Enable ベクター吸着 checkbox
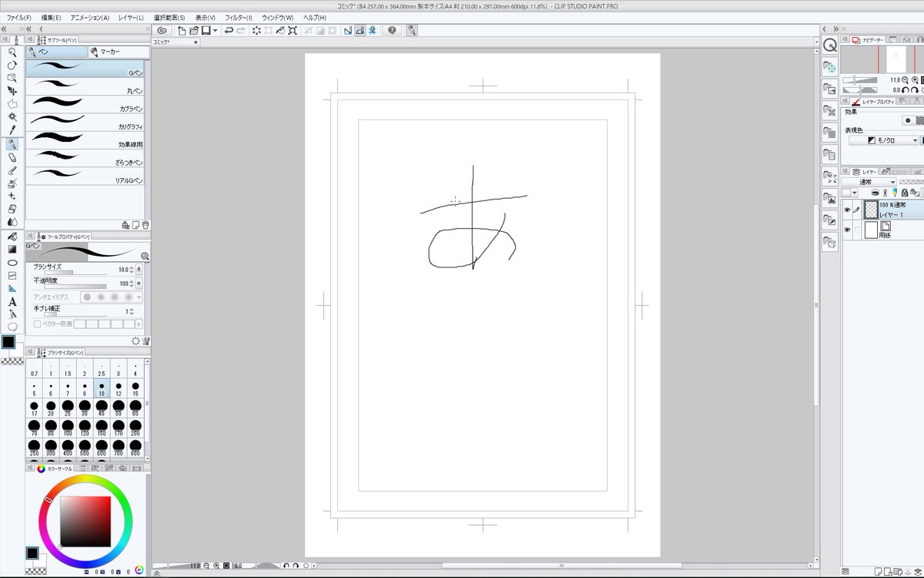This screenshot has width=924, height=578. (37, 324)
